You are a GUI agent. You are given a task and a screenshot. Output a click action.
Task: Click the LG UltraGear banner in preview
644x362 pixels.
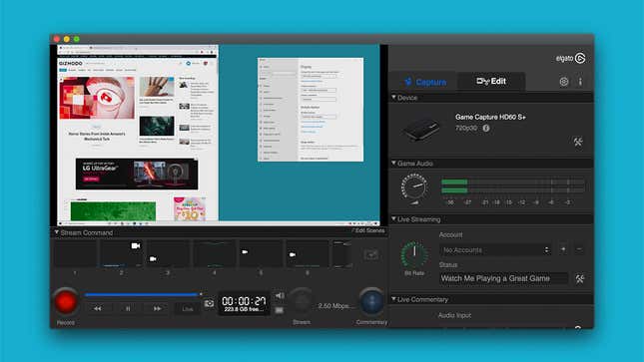pos(137,175)
